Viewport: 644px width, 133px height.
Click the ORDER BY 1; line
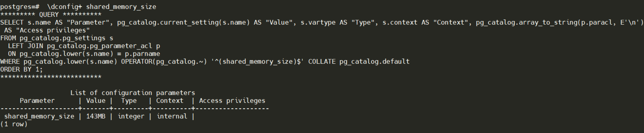pyautogui.click(x=21, y=69)
